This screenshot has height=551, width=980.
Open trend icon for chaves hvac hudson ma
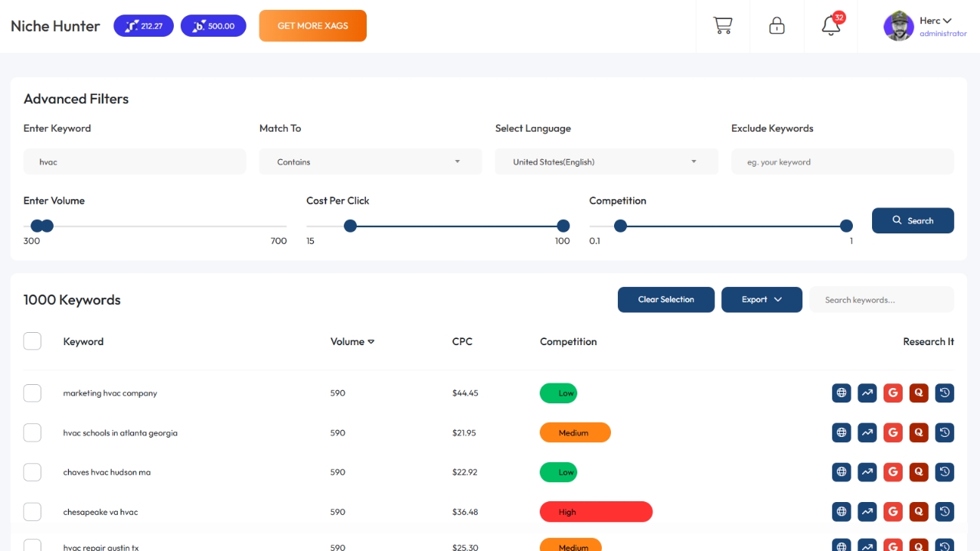[867, 472]
